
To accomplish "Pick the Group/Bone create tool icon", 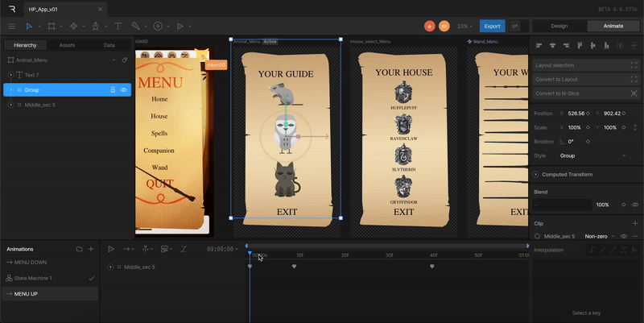I will click(73, 26).
